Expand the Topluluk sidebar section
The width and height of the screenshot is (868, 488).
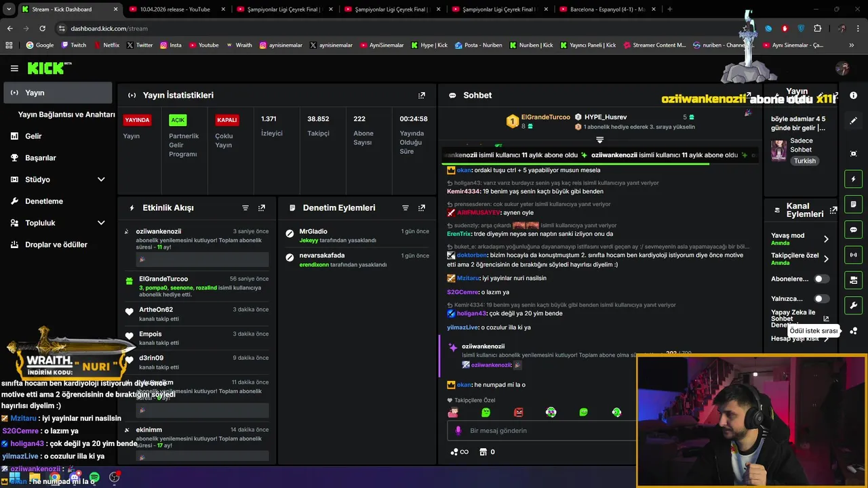[58, 223]
